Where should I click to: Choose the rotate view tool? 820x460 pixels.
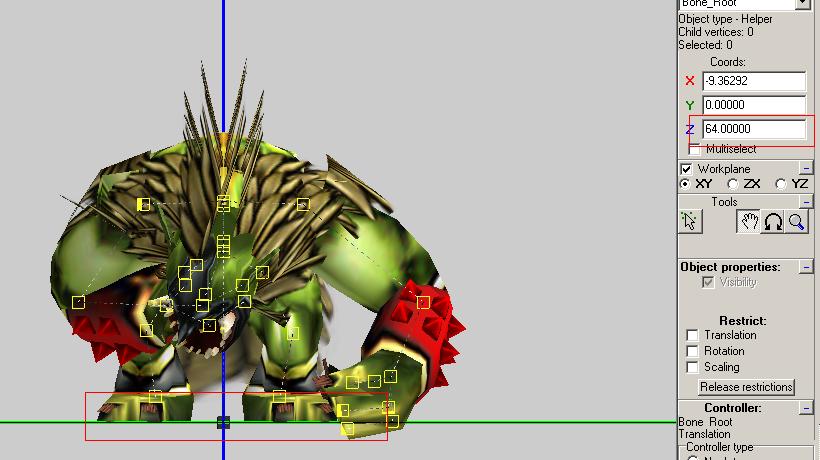tap(772, 222)
